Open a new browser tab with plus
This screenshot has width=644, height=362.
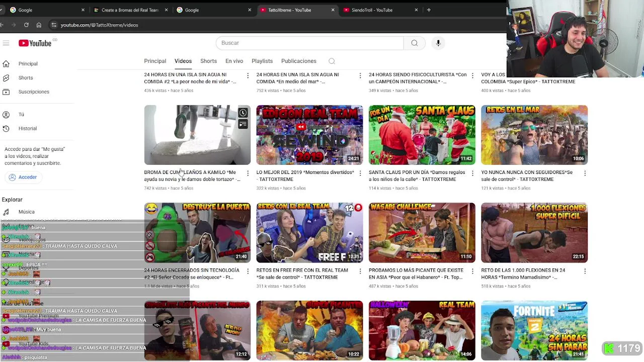429,10
